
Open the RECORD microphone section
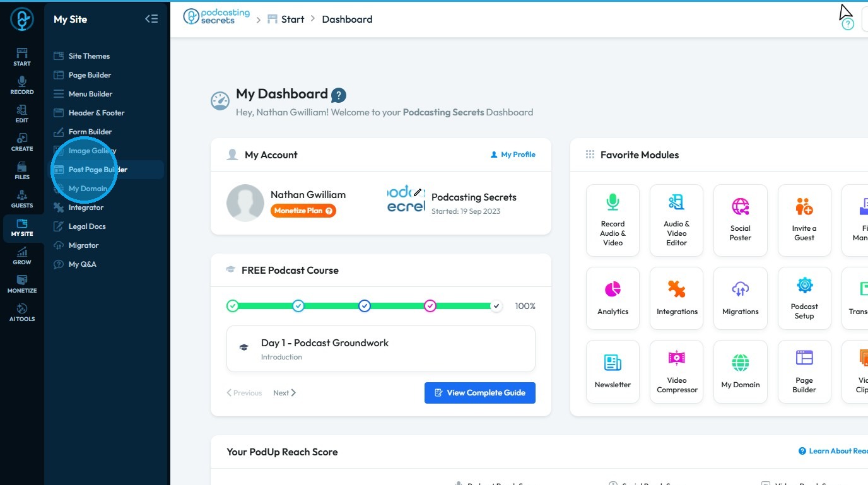(x=22, y=85)
